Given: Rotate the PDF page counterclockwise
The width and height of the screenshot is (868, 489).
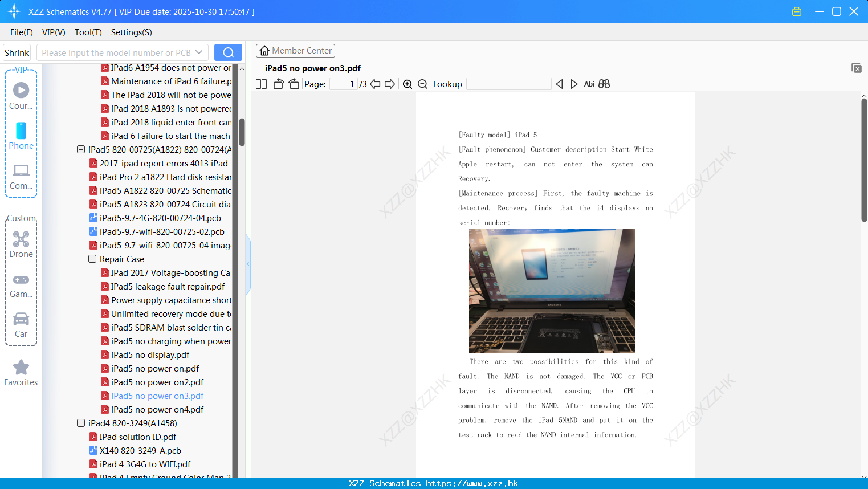Looking at the screenshot, I should (278, 84).
